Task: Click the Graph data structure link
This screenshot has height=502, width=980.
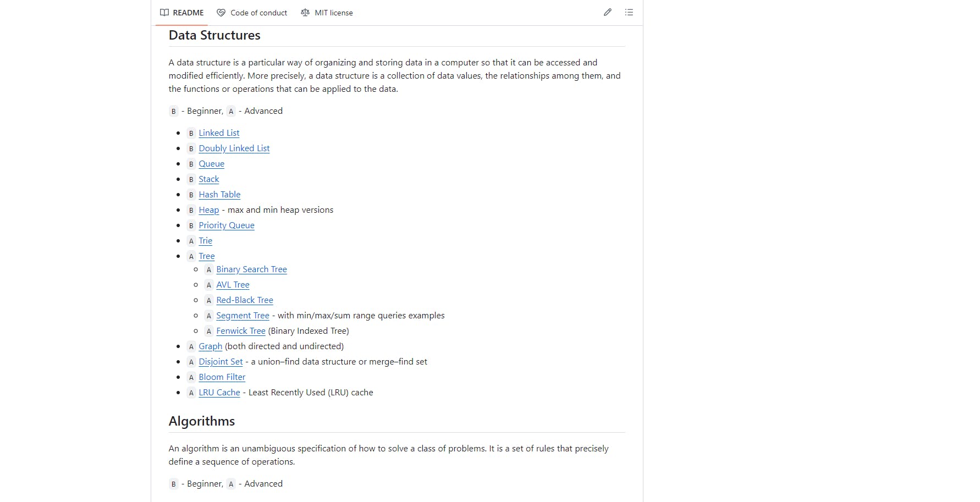Action: pyautogui.click(x=211, y=346)
